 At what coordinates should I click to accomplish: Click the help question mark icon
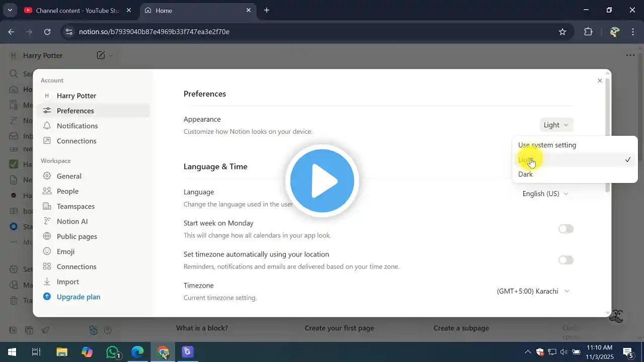click(108, 330)
